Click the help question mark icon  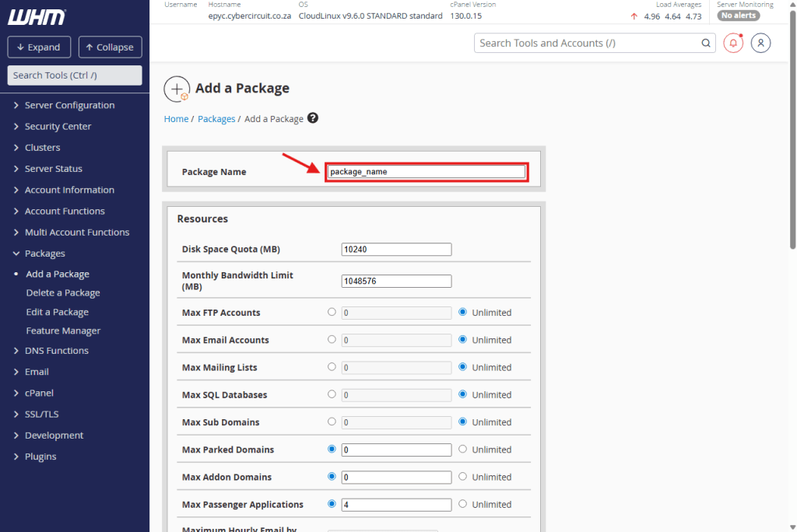[x=313, y=118]
